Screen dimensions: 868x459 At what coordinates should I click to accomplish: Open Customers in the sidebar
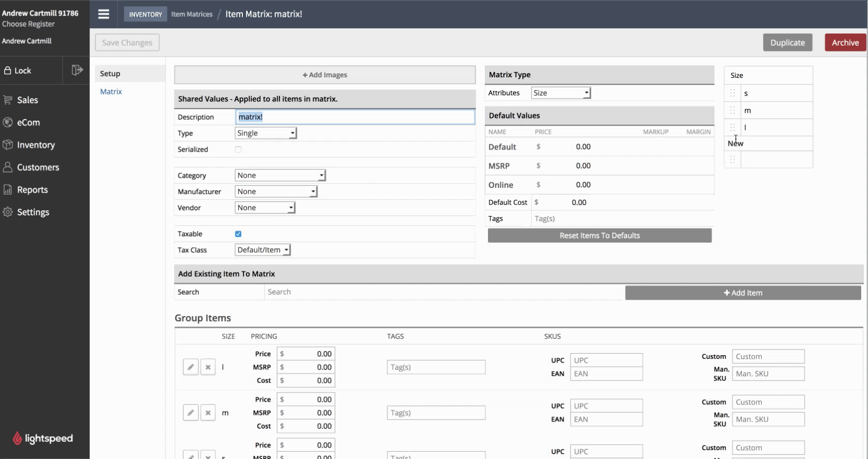38,167
